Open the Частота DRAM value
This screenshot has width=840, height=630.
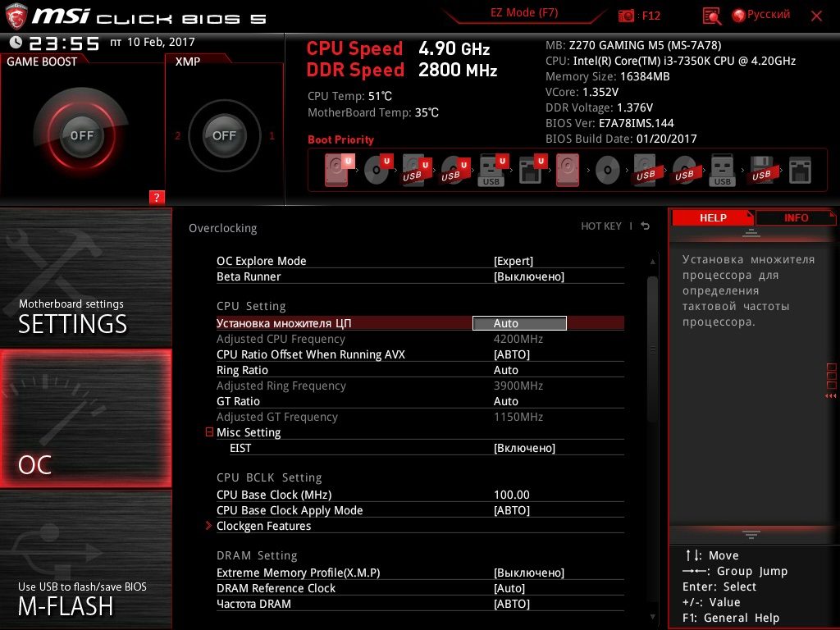click(512, 604)
